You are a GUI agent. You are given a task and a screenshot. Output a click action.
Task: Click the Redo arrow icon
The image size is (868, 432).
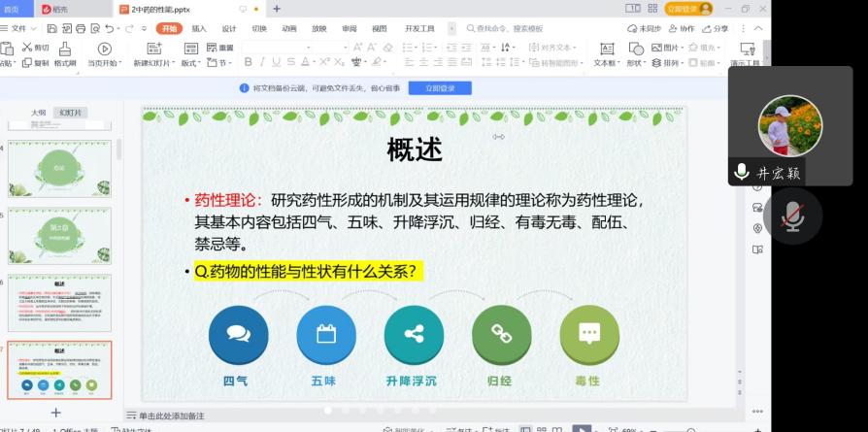(x=128, y=28)
